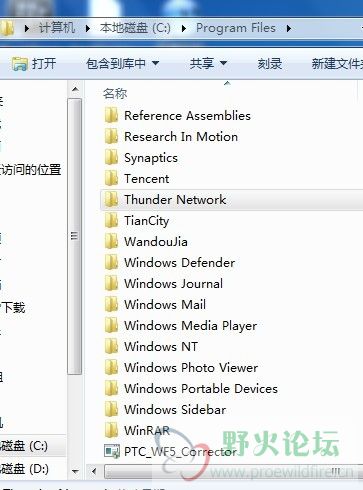363x490 pixels.
Task: Click the Windows Mail folder name
Action: click(165, 305)
